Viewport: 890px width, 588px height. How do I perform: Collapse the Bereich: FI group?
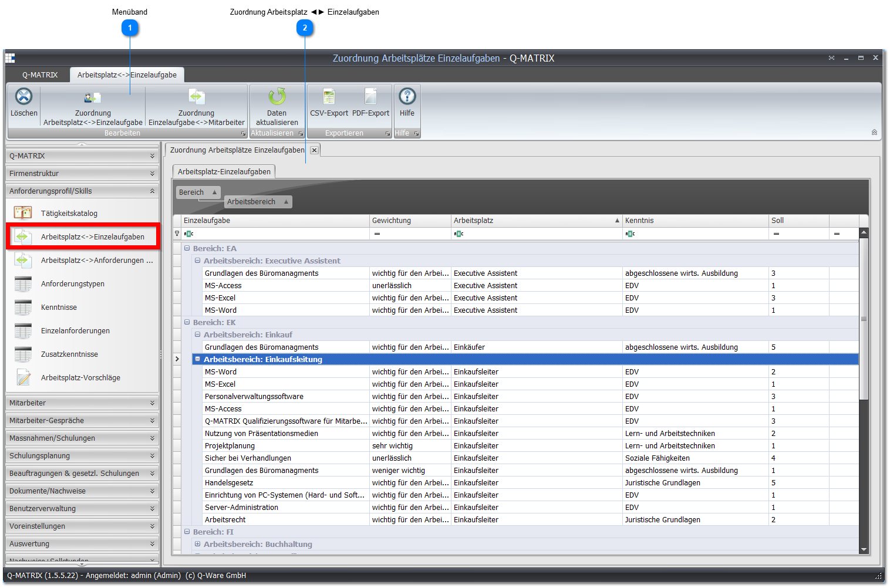coord(187,532)
